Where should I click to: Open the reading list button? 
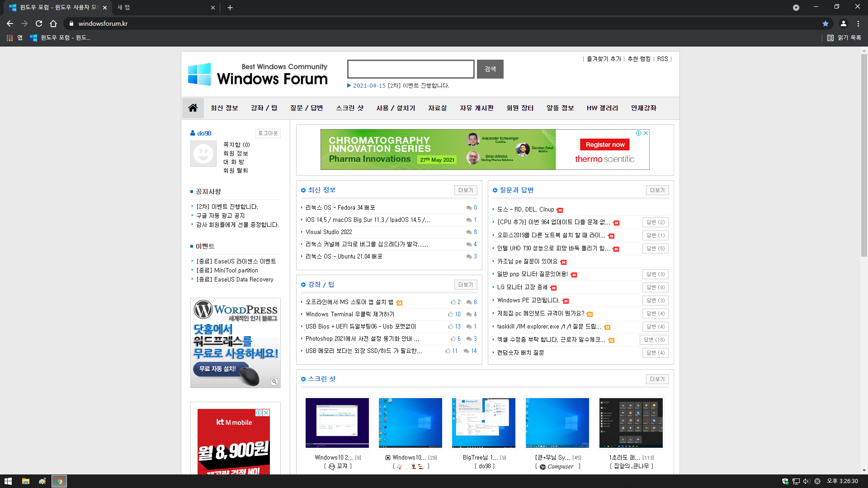[844, 38]
